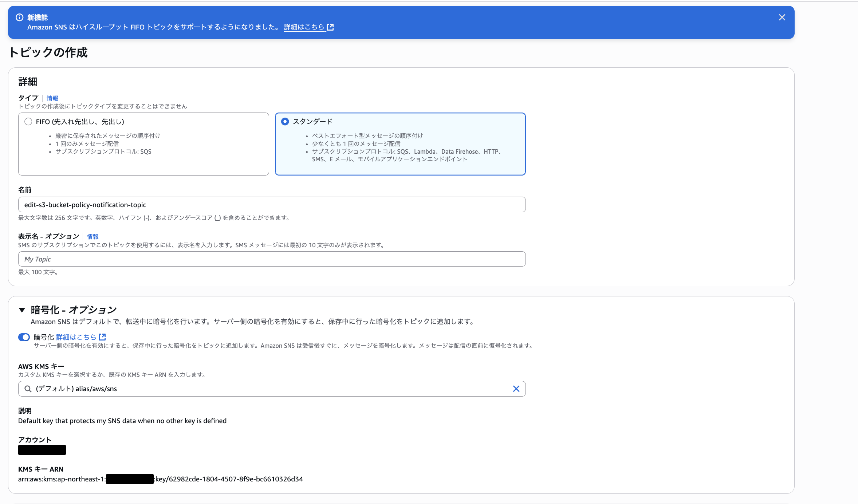The height and width of the screenshot is (504, 858).
Task: Click the external link icon beside 暗号化
Action: click(102, 337)
